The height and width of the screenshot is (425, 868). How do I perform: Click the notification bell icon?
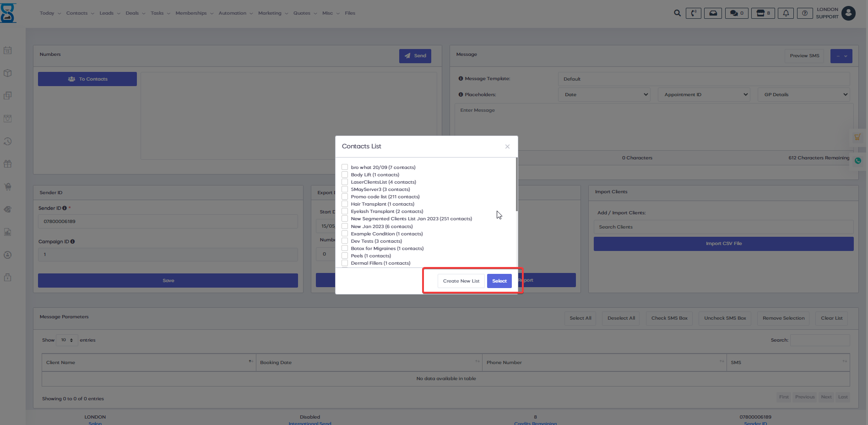[786, 13]
